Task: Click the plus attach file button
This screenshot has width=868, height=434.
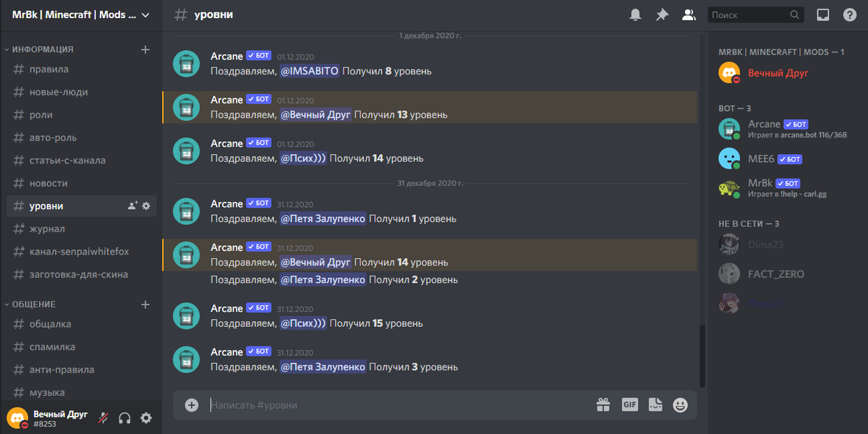Action: coord(192,405)
